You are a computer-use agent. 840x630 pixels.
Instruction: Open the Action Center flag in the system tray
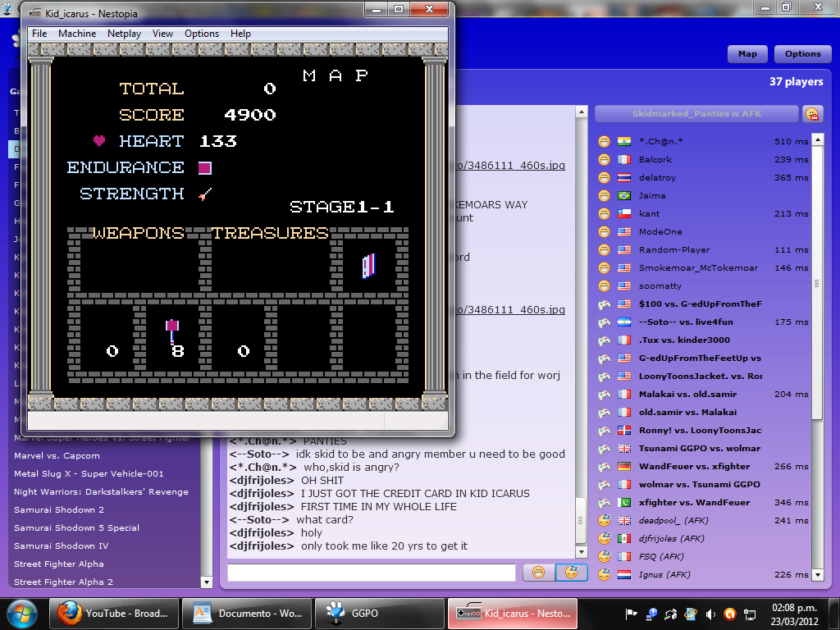[632, 614]
